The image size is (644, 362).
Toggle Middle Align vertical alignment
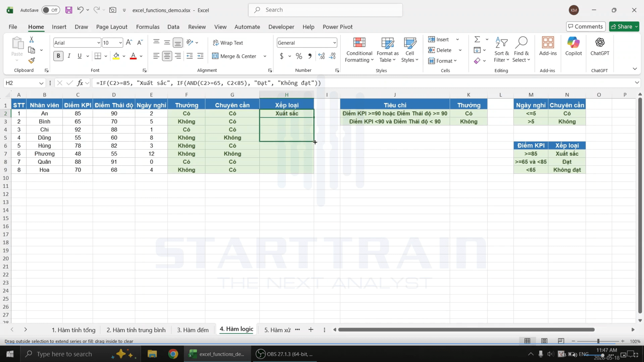[167, 42]
